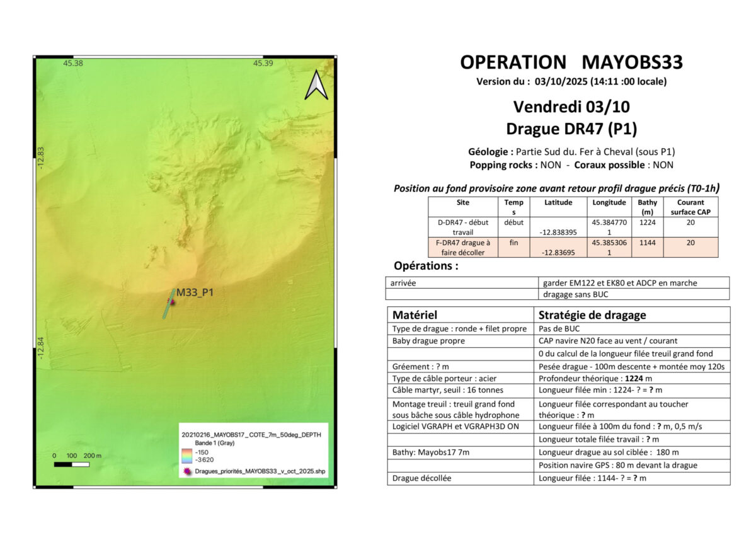The image size is (756, 535).
Task: Select the 'dragage sans BUC' operations cell
Action: pyautogui.click(x=573, y=294)
